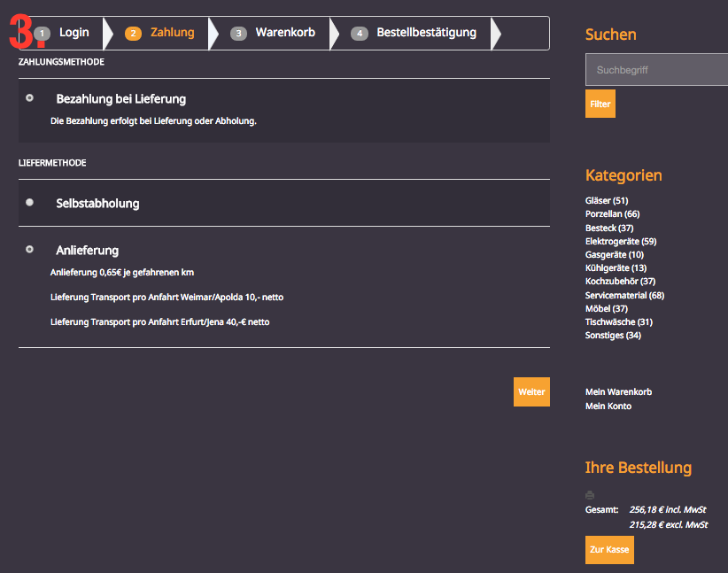728x573 pixels.
Task: Select the Anlieferung radio button
Action: tap(30, 250)
